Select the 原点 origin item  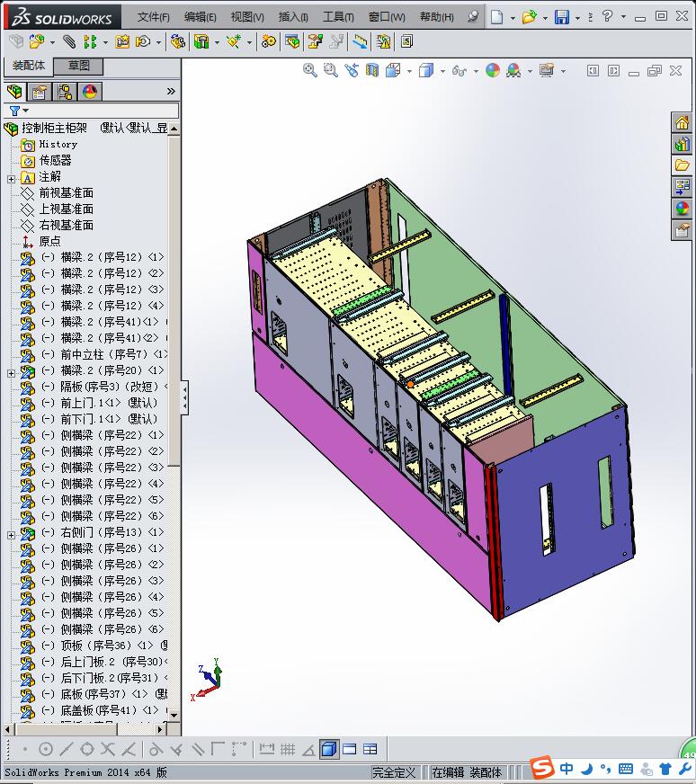(x=49, y=241)
